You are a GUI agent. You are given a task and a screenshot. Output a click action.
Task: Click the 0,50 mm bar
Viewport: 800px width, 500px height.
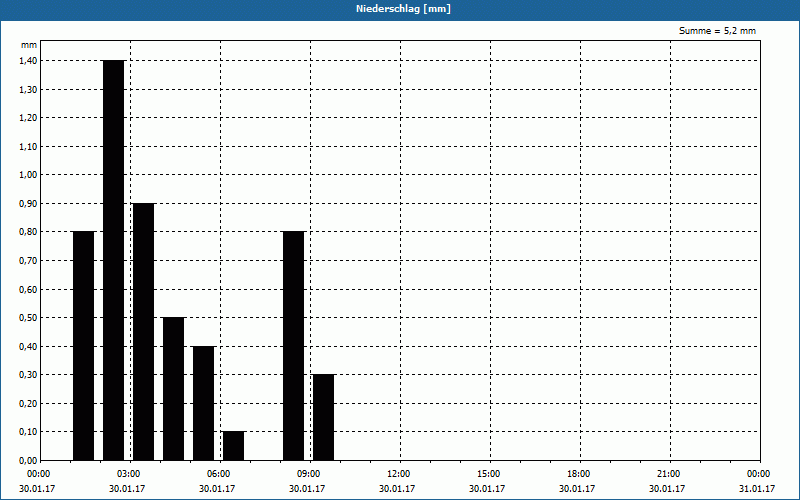pyautogui.click(x=173, y=389)
